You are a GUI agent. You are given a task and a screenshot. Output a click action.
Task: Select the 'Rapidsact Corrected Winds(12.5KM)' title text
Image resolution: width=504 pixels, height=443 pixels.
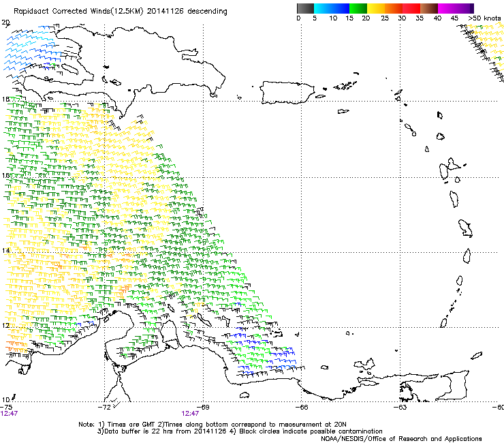click(78, 12)
